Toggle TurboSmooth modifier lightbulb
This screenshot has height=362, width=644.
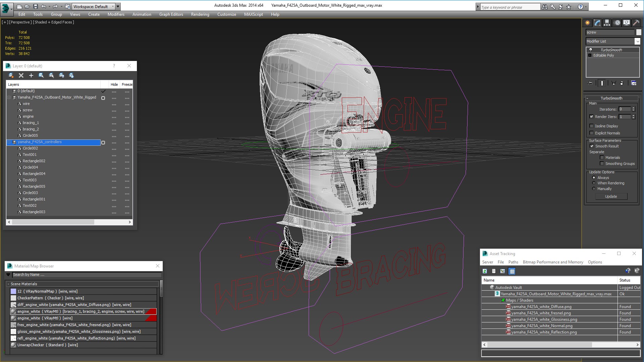click(x=591, y=50)
